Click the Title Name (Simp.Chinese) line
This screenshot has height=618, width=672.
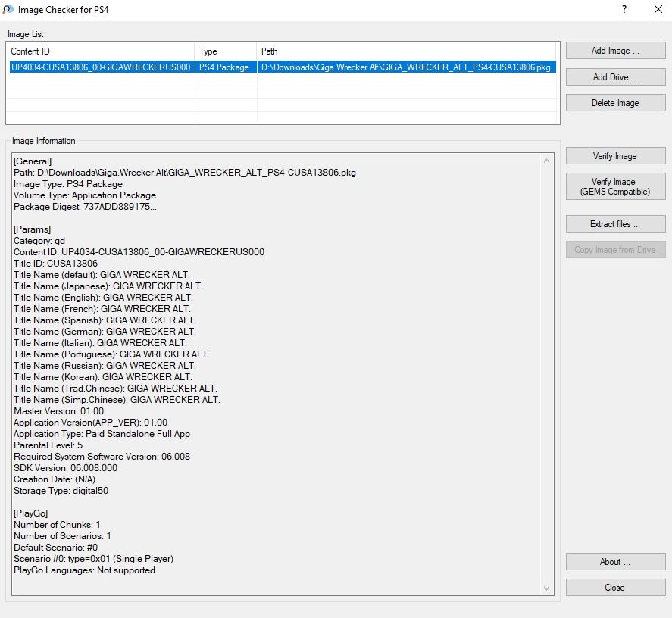117,400
